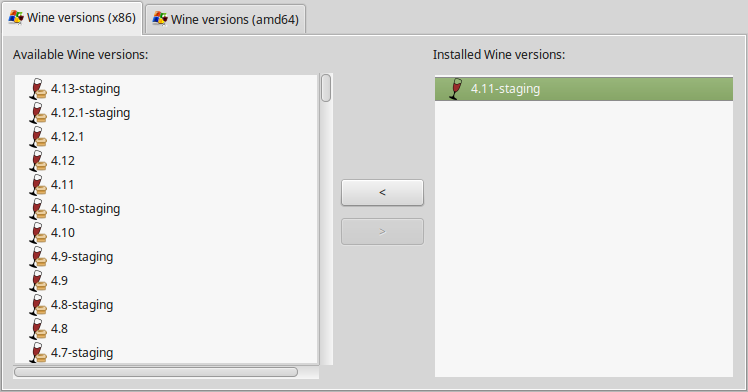
Task: Open the Wine versions (x86) tab
Action: click(x=72, y=18)
